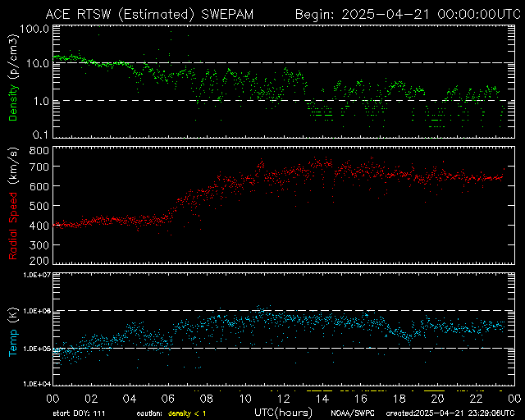Click the cyan 'Temp (K)' axis label
Image resolution: width=525 pixels, height=420 pixels.
pyautogui.click(x=13, y=331)
